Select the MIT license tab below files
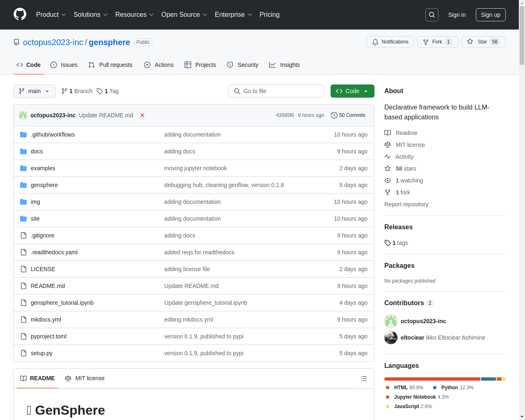Screen dimensions: 525x420 [85, 378]
